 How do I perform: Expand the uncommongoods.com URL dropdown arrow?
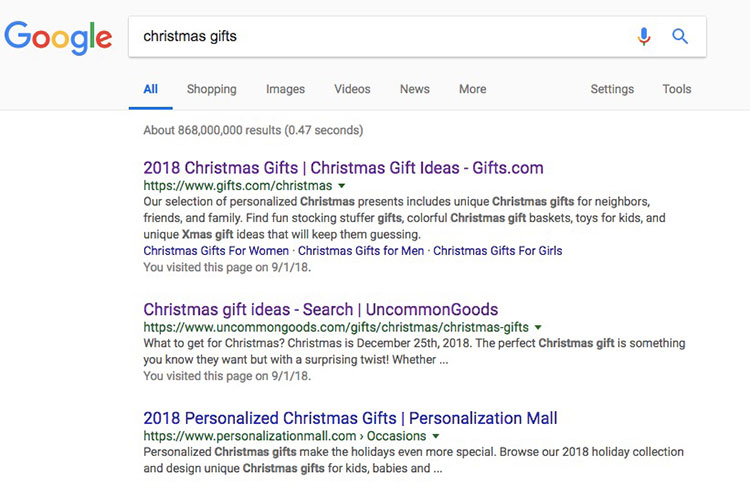coord(538,327)
